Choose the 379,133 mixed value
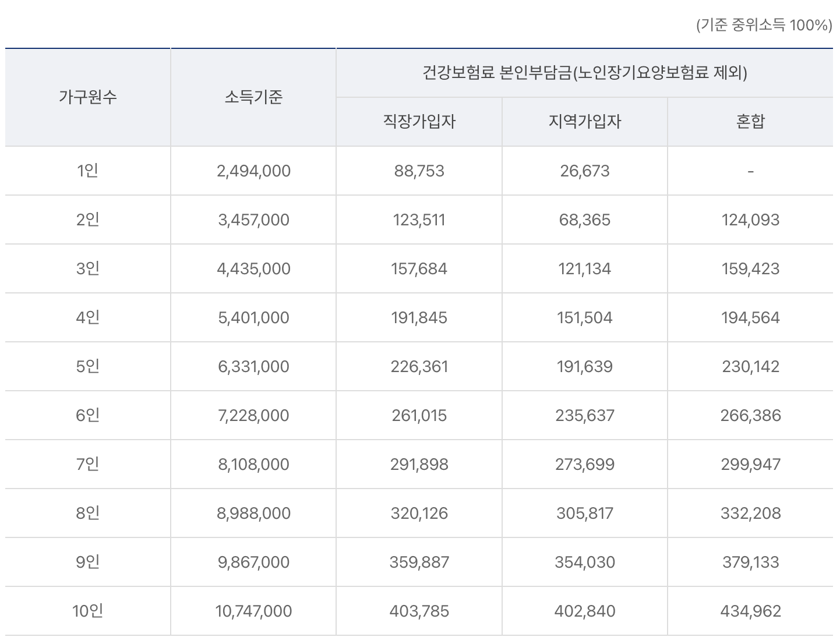This screenshot has width=840, height=644. pyautogui.click(x=750, y=562)
